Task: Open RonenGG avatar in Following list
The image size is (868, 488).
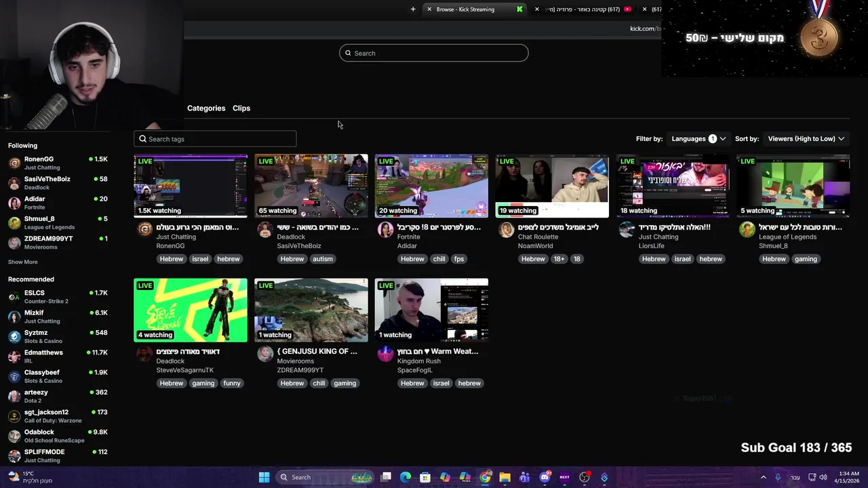Action: click(x=14, y=163)
